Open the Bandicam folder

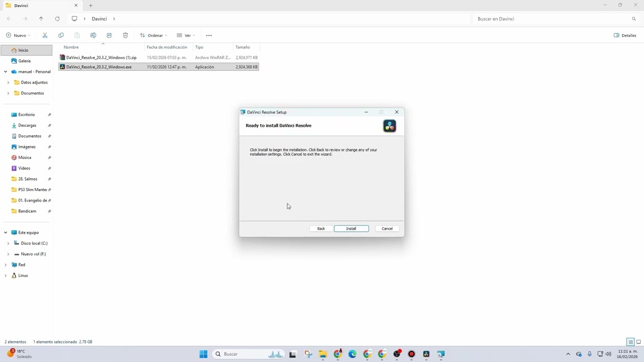(x=27, y=211)
